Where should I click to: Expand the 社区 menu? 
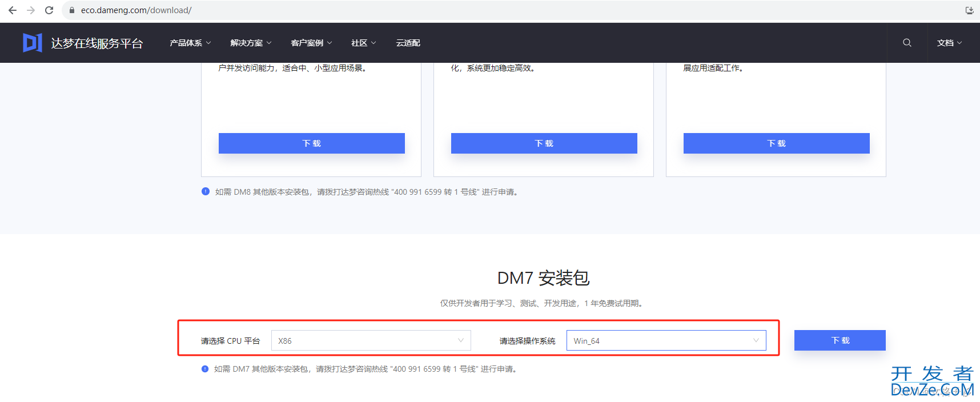point(363,43)
